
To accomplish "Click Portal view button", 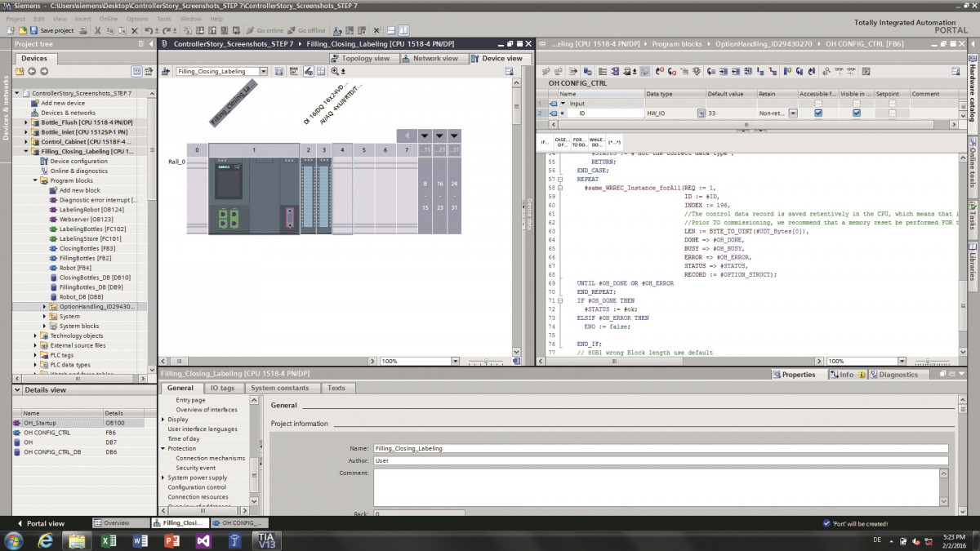I will coord(42,523).
